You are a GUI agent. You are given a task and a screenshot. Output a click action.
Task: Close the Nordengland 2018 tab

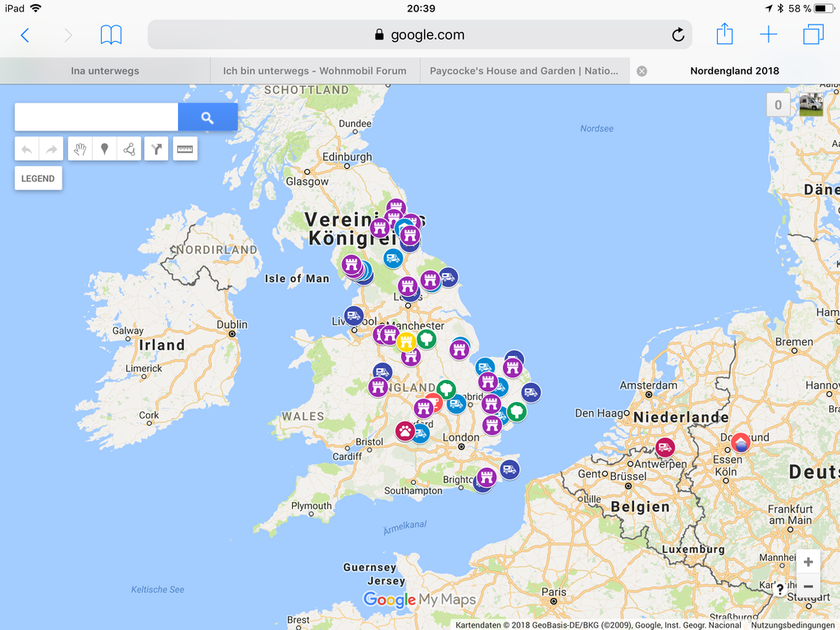point(641,71)
